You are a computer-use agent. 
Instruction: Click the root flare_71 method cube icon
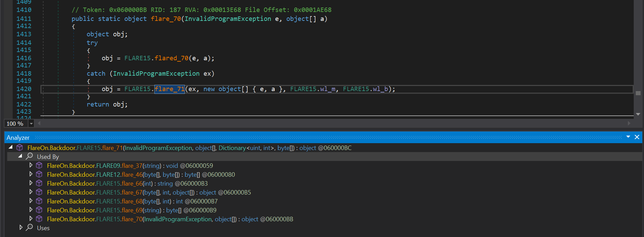pyautogui.click(x=20, y=148)
